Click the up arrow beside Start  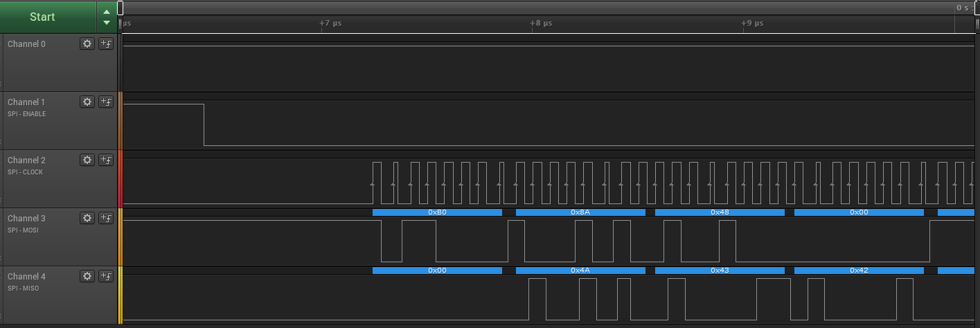coord(106,11)
